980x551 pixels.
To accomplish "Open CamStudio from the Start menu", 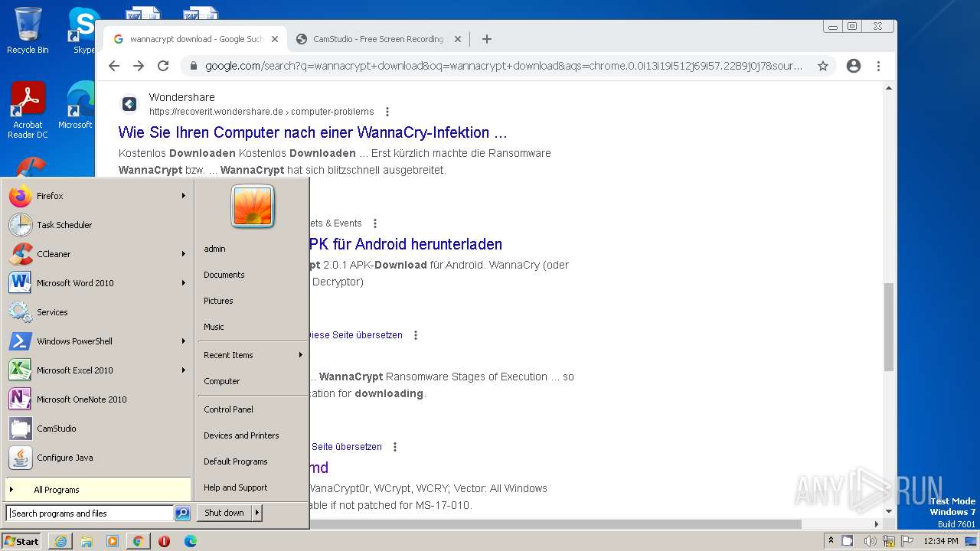I will coord(98,429).
